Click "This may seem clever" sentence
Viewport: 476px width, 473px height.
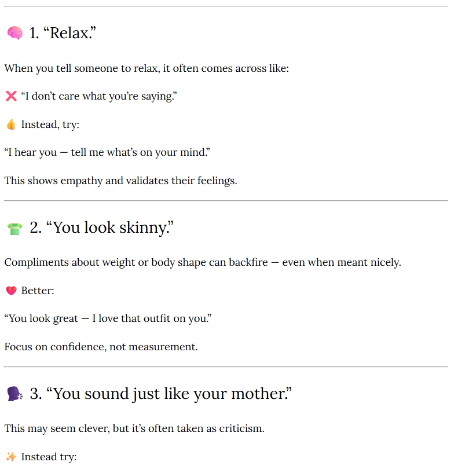[x=134, y=428]
